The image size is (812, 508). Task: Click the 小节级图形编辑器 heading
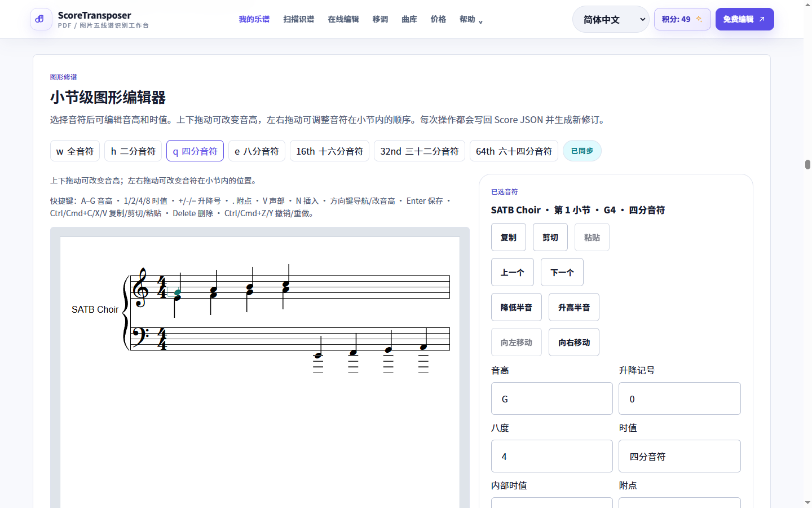pos(108,97)
